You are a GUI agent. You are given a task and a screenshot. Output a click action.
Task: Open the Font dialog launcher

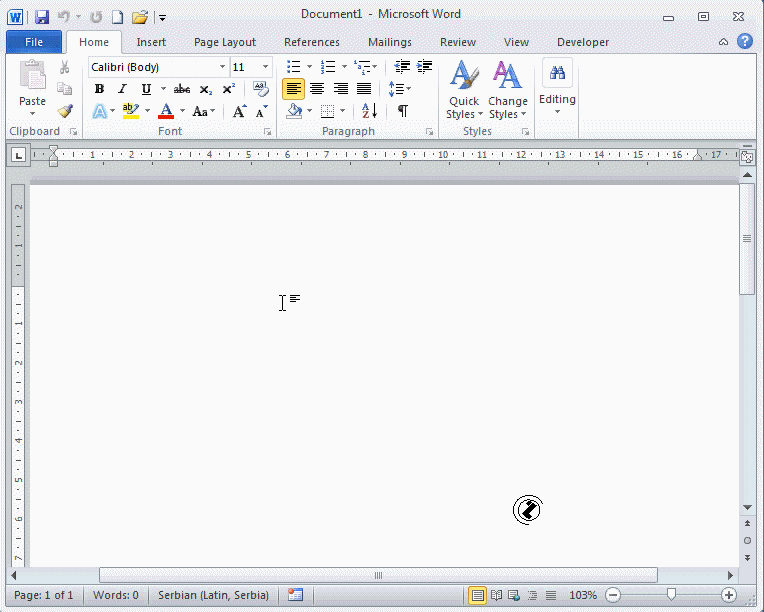(267, 132)
